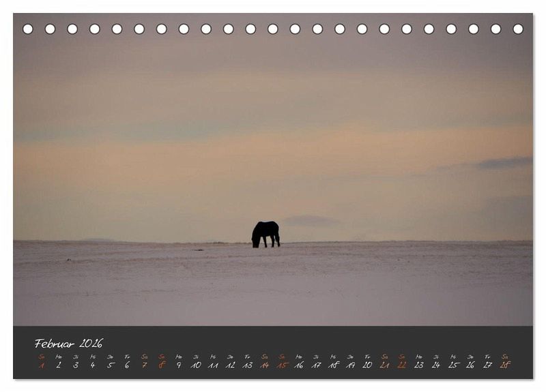The width and height of the screenshot is (546, 392).
Task: Select day 11 in the date row
Action: (x=213, y=365)
